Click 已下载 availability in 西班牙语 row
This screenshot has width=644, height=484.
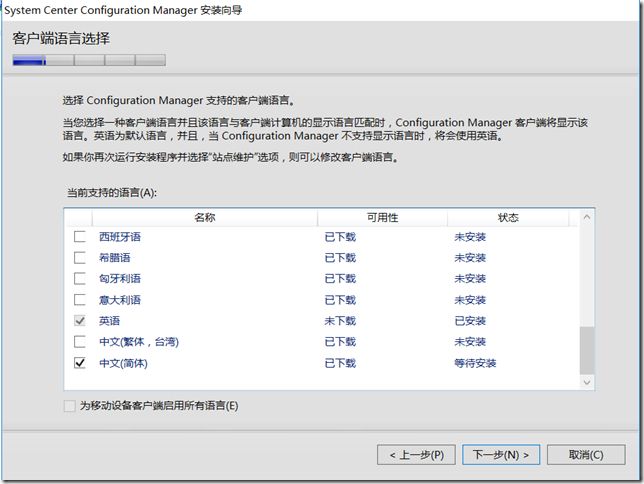click(x=340, y=237)
